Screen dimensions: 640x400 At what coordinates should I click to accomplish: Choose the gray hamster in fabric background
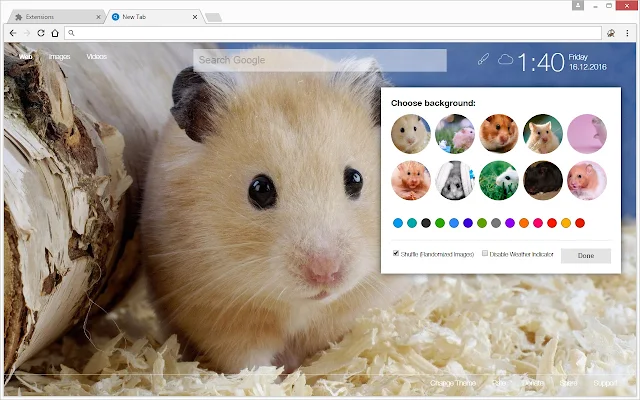click(x=455, y=180)
